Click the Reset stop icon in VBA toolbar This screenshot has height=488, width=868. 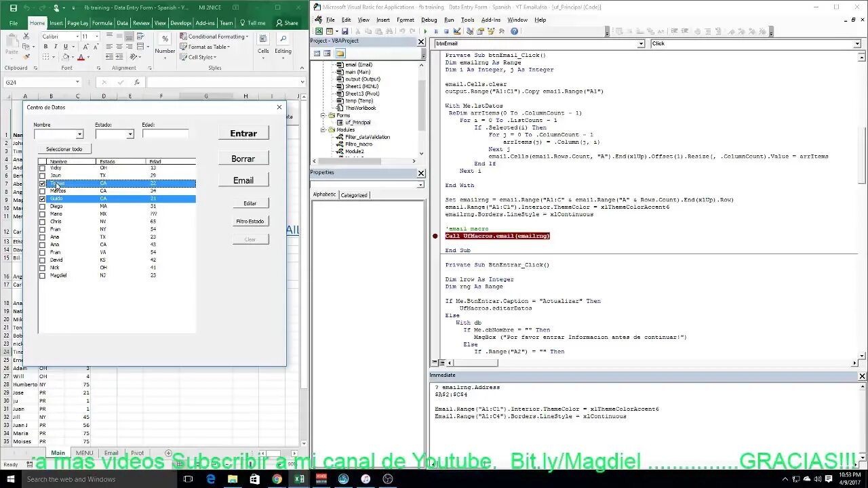(446, 31)
